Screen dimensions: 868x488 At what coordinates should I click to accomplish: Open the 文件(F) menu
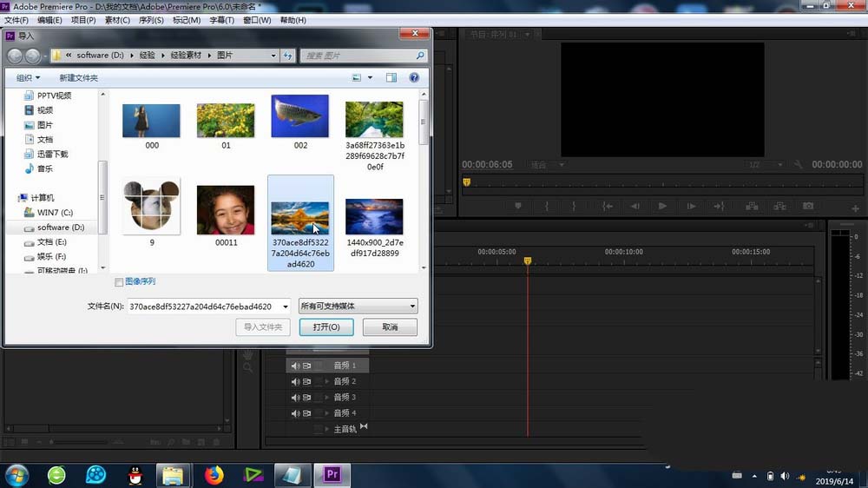click(16, 20)
